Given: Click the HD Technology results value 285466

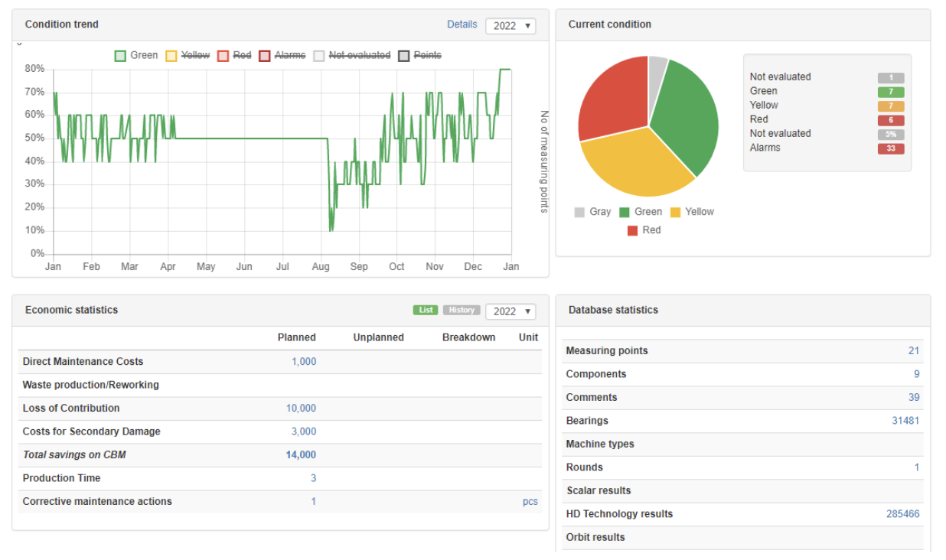Looking at the screenshot, I should (x=902, y=514).
